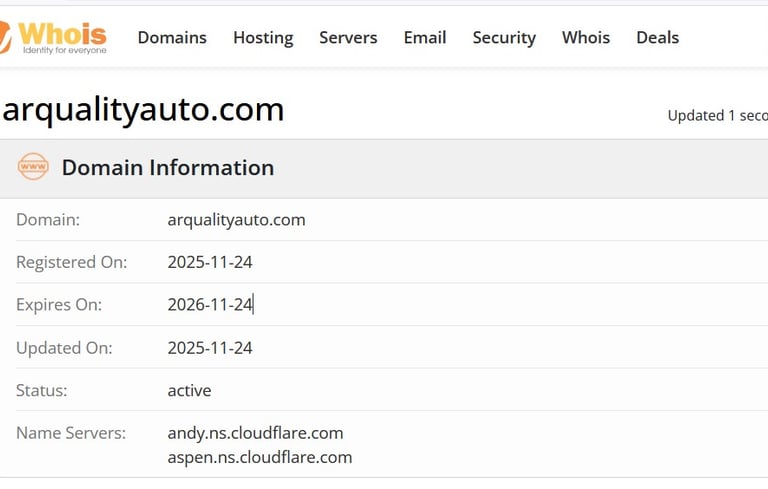Viewport: 768px width, 489px height.
Task: Open the Email menu
Action: 425,38
